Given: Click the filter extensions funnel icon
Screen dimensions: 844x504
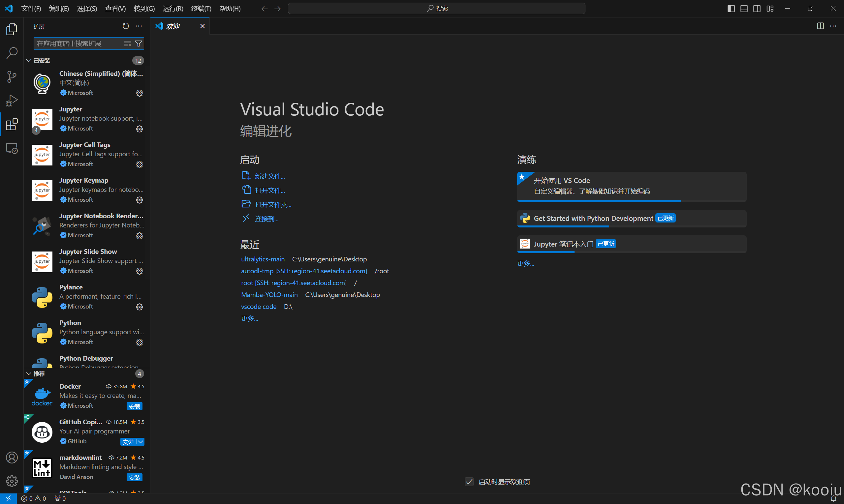Looking at the screenshot, I should coord(139,44).
